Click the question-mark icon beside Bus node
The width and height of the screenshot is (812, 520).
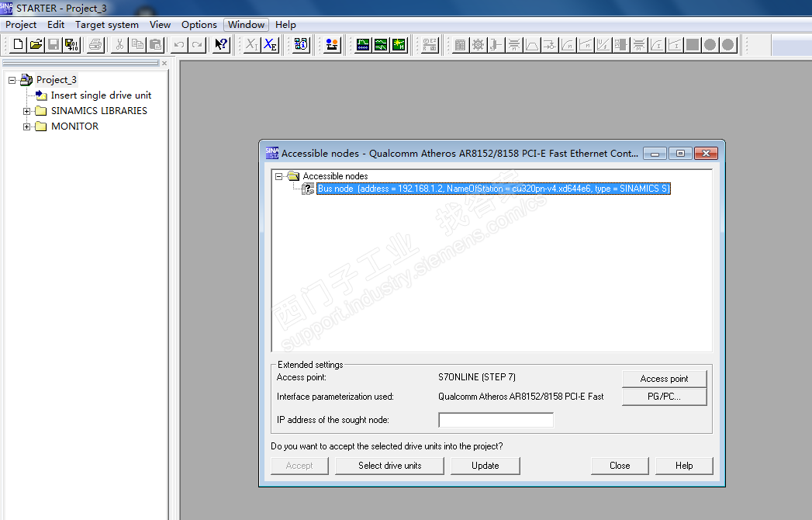click(x=308, y=189)
